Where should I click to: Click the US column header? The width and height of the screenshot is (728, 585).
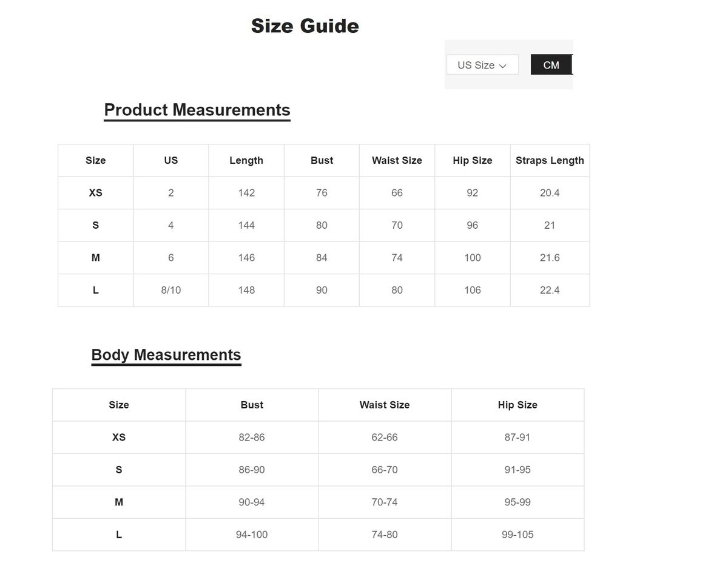tap(171, 160)
